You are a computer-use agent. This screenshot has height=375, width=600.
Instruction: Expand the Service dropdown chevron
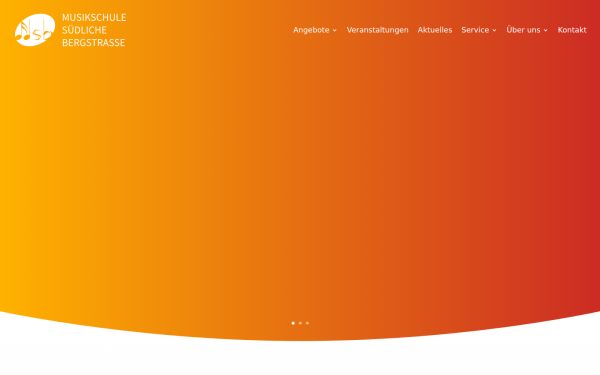click(x=494, y=30)
